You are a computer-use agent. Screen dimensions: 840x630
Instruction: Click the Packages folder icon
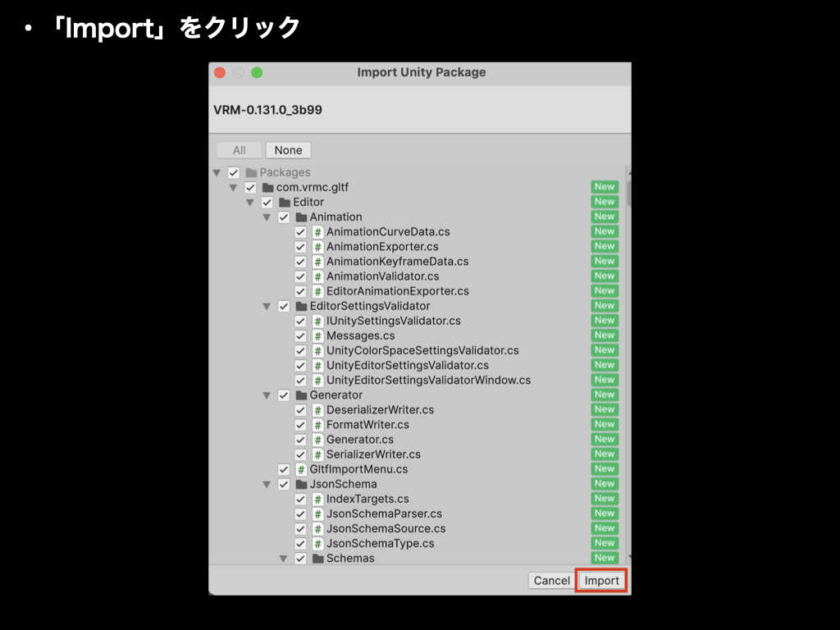tap(251, 172)
